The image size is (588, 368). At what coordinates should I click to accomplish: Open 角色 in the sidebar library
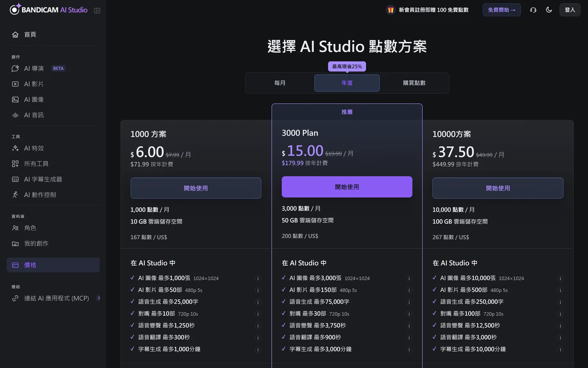[53, 228]
